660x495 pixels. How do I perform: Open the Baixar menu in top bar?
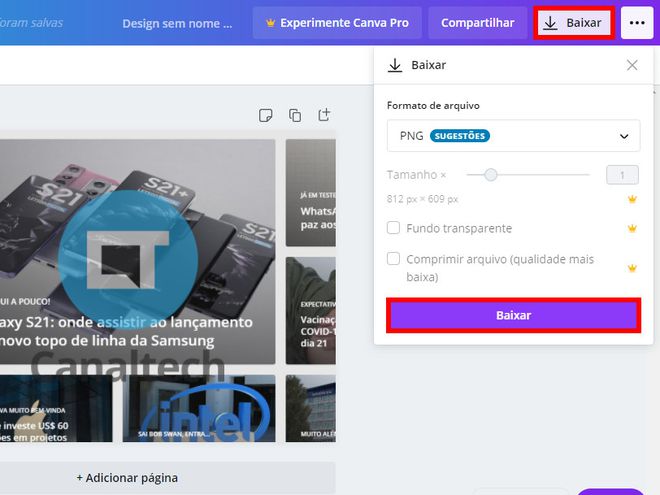point(574,23)
